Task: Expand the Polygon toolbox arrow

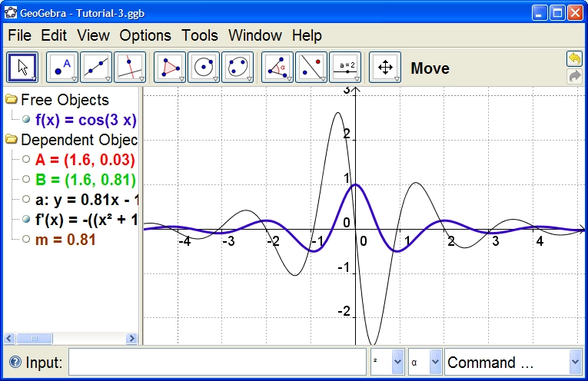Action: pyautogui.click(x=181, y=79)
